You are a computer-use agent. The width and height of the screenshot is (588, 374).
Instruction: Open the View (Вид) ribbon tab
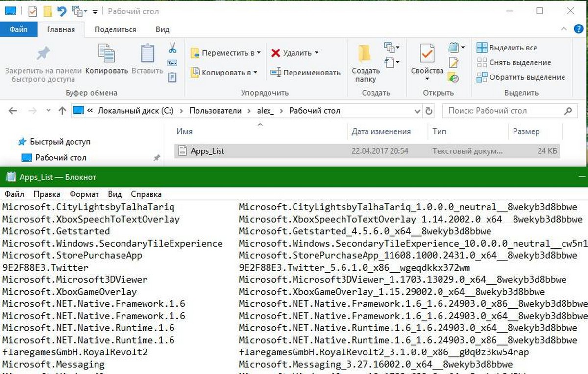(x=162, y=29)
